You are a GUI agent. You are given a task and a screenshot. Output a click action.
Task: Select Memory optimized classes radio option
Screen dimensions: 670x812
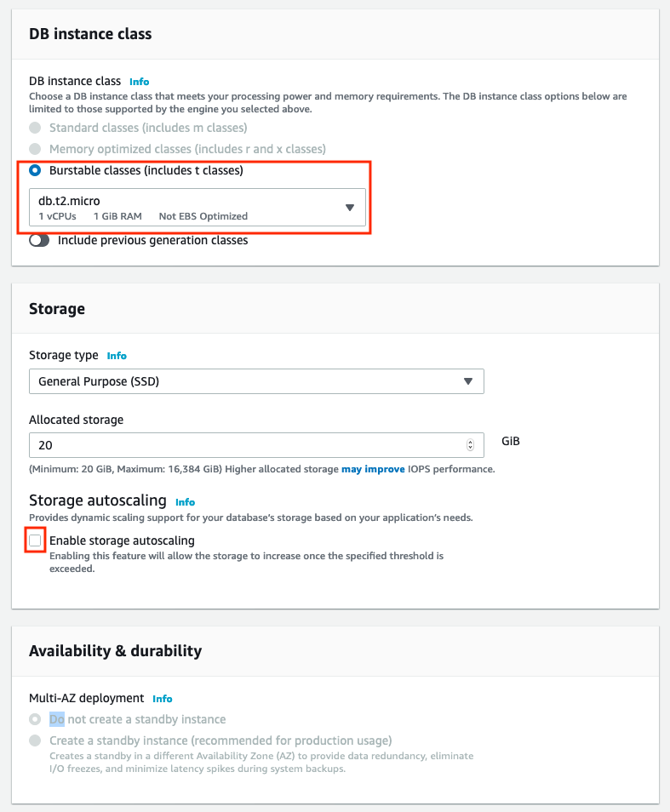coord(35,149)
